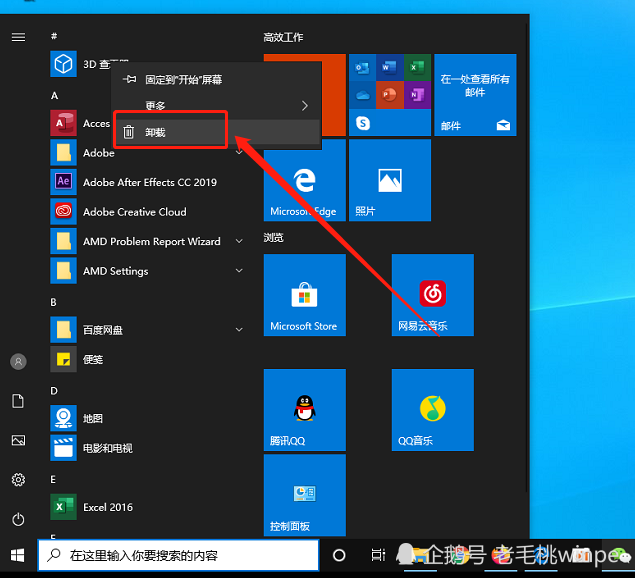Launch the Microsoft Store tile

304,295
